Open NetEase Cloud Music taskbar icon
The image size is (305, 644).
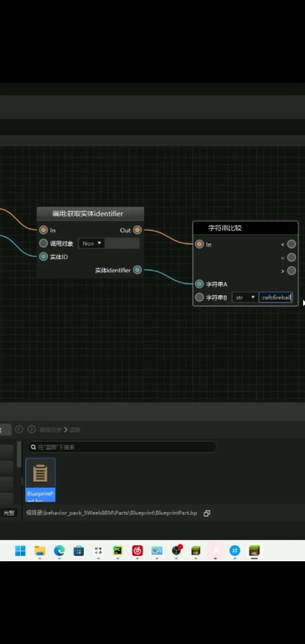pyautogui.click(x=137, y=551)
